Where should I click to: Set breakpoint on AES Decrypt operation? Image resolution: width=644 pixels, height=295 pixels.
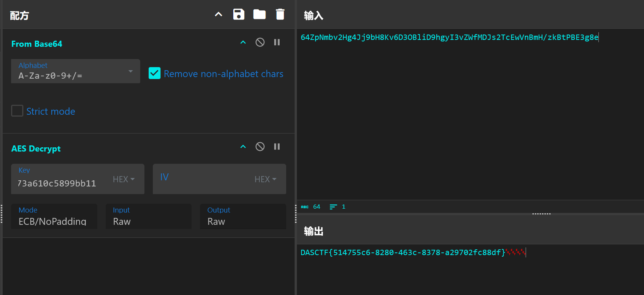tap(277, 147)
